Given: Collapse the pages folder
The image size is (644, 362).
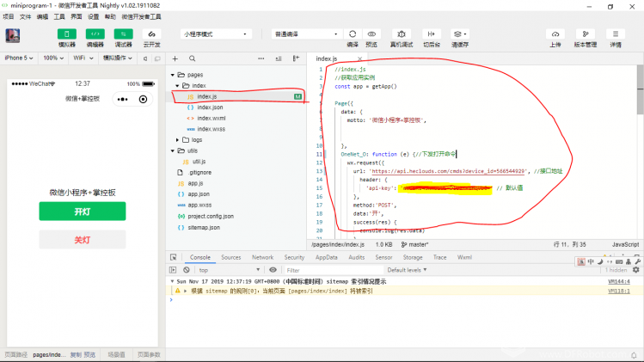Looking at the screenshot, I should (173, 75).
